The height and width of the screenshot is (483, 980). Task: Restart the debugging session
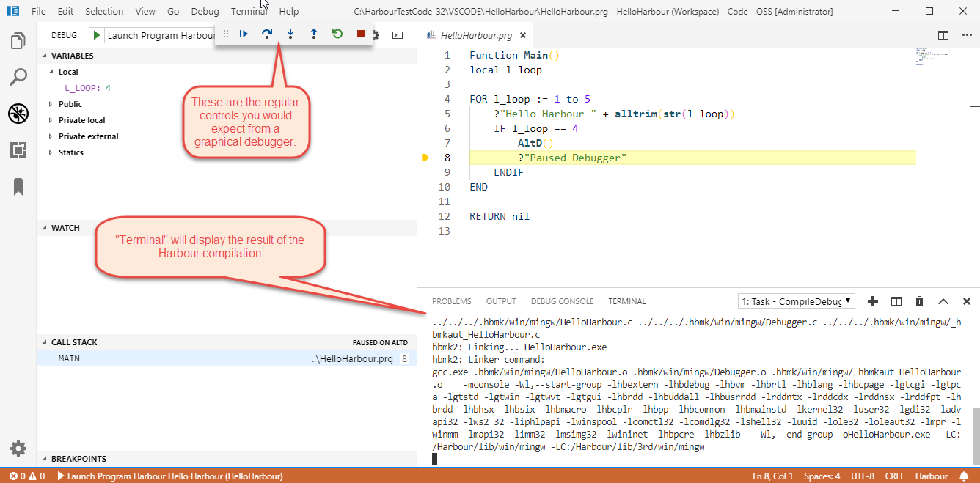pyautogui.click(x=337, y=34)
